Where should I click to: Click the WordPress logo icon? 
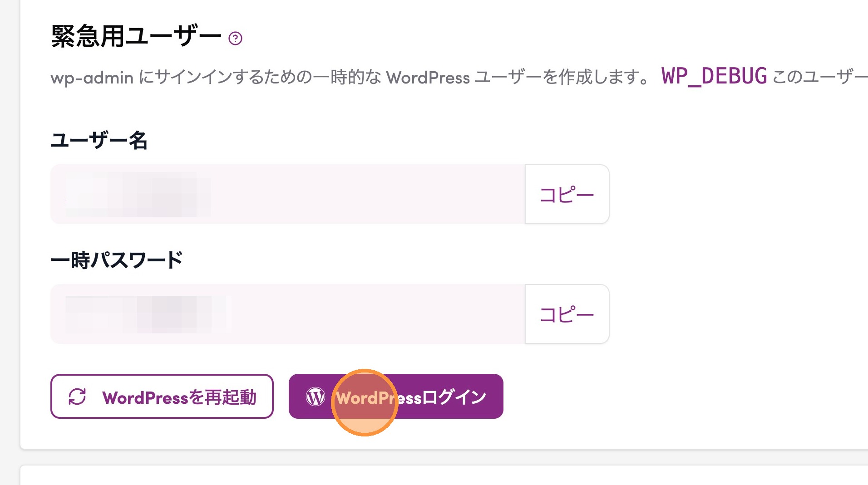pyautogui.click(x=315, y=397)
